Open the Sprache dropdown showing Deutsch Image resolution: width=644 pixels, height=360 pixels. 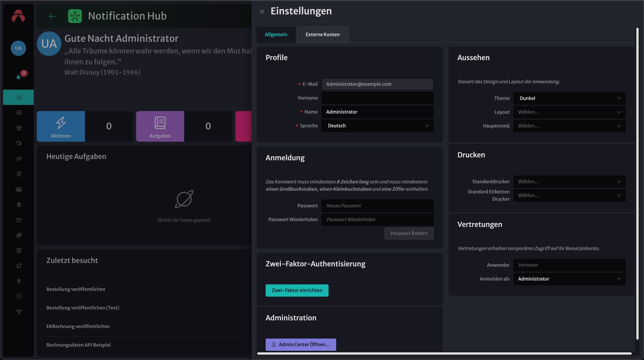point(378,126)
